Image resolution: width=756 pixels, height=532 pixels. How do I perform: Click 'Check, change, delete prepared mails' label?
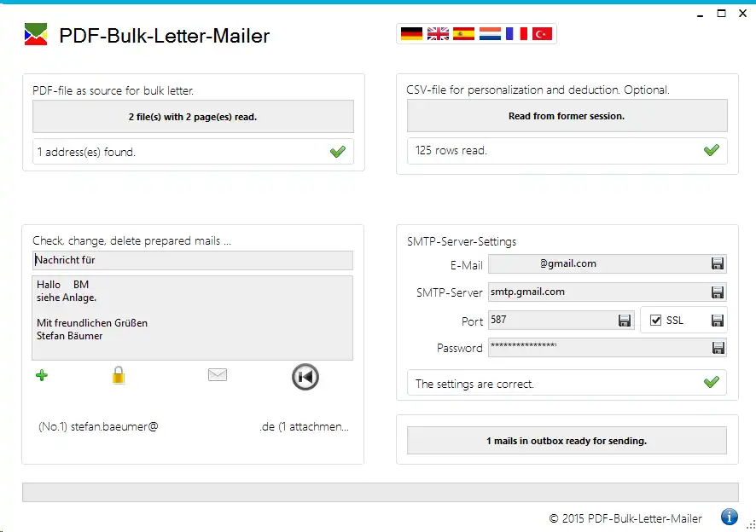point(131,240)
